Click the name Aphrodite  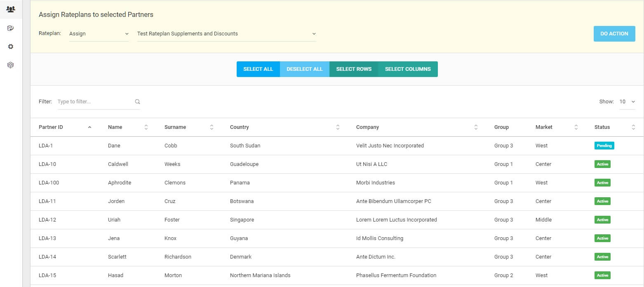coord(120,183)
